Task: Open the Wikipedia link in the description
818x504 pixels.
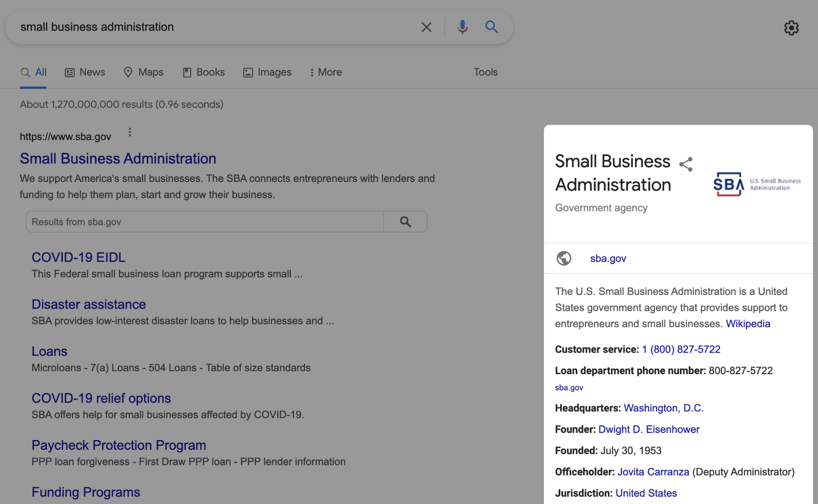Action: click(x=748, y=324)
